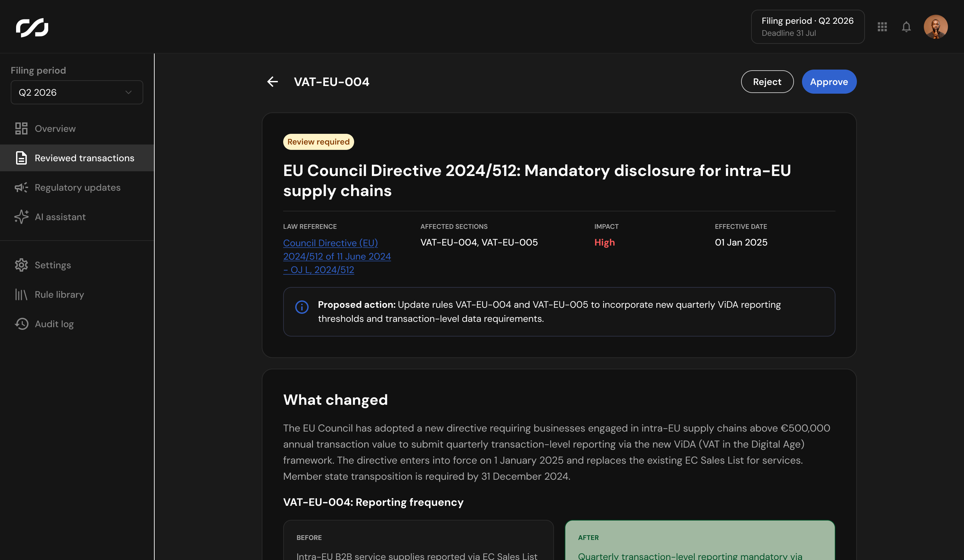Open notifications bell
Screen dimensions: 964x560
[x=906, y=27]
